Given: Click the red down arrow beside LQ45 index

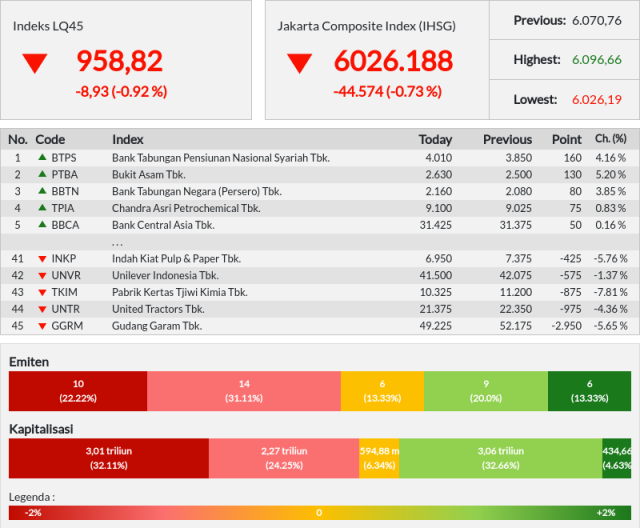Looking at the screenshot, I should pyautogui.click(x=35, y=64).
